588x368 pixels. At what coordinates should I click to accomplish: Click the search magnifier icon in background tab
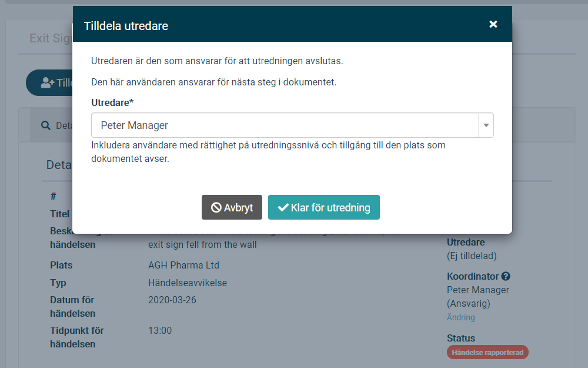click(x=46, y=125)
